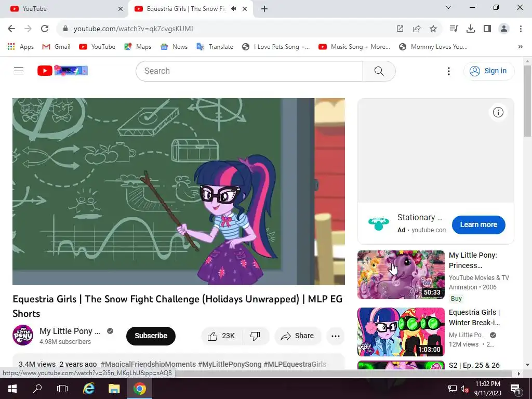Open Chrome three-dot menu
The image size is (532, 399).
(521, 29)
